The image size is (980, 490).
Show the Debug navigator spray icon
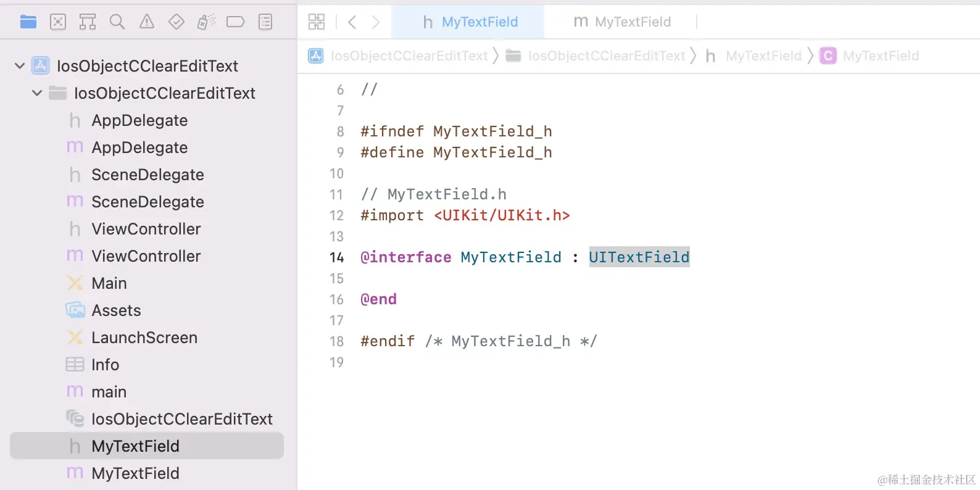click(206, 22)
